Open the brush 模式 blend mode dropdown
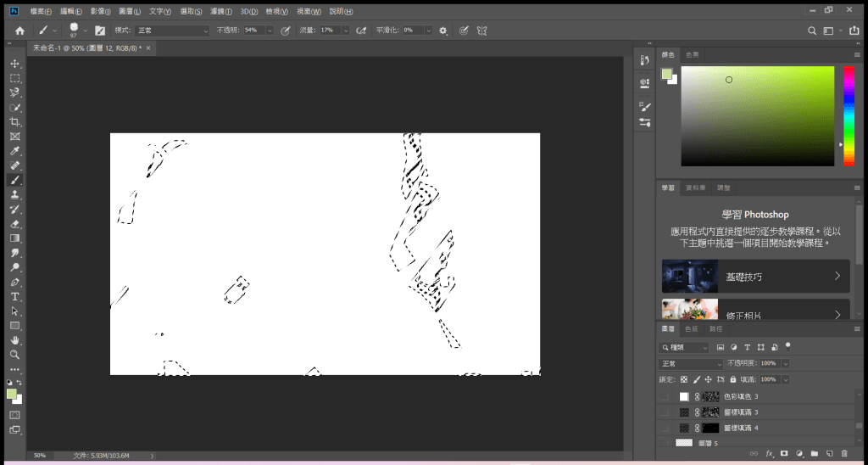 (x=172, y=30)
